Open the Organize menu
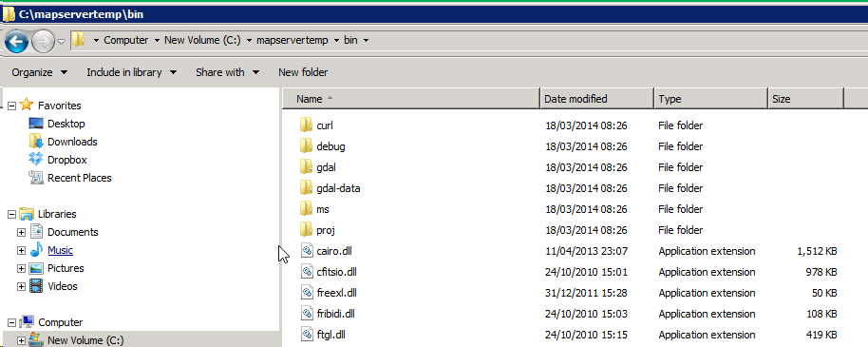The width and height of the screenshot is (868, 347). (x=39, y=72)
